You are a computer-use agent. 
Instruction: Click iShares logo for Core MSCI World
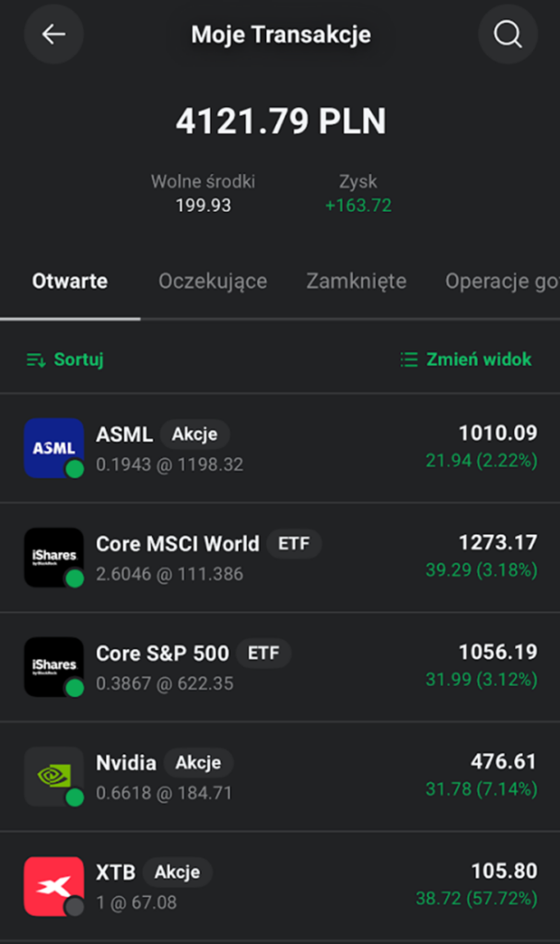coord(53,558)
